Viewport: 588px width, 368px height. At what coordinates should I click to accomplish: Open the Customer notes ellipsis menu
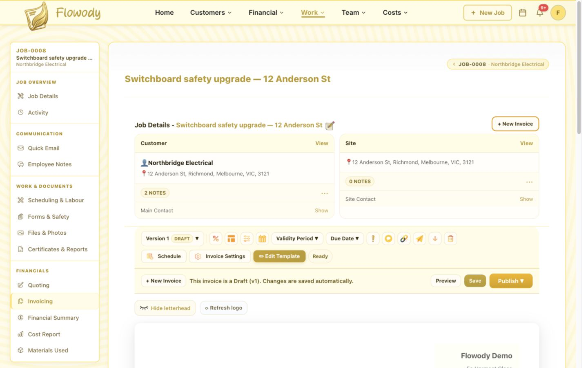tap(325, 193)
